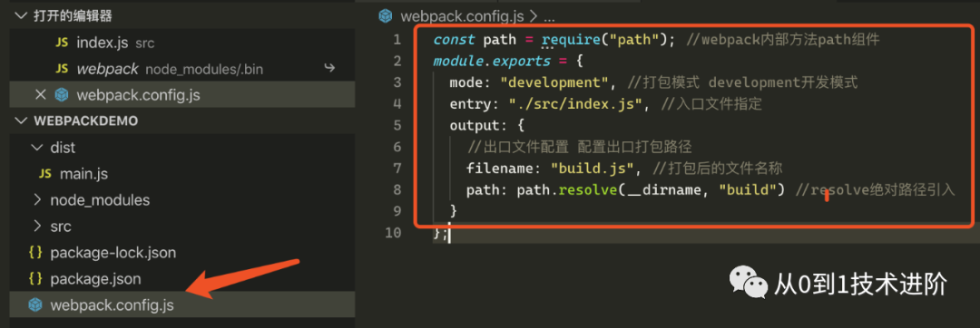
Task: Click the symlink arrow icon on webpack row
Action: coord(329,67)
